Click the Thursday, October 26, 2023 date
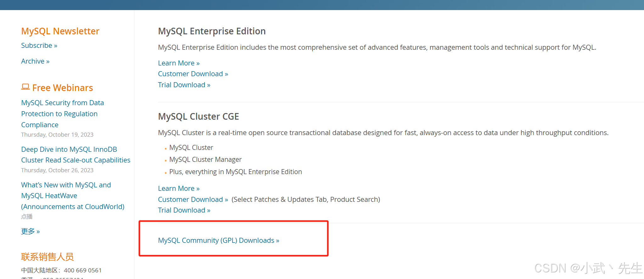 [x=57, y=170]
